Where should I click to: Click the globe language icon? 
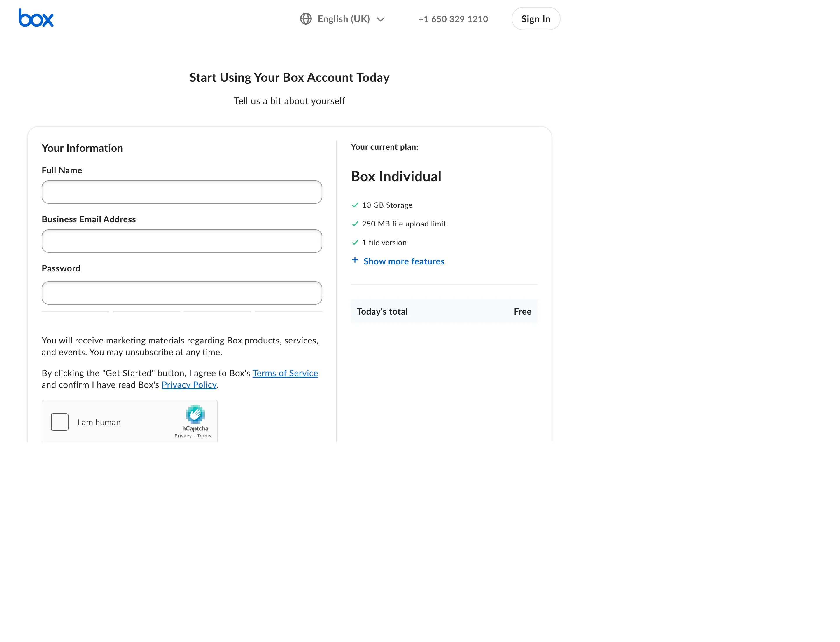(306, 19)
